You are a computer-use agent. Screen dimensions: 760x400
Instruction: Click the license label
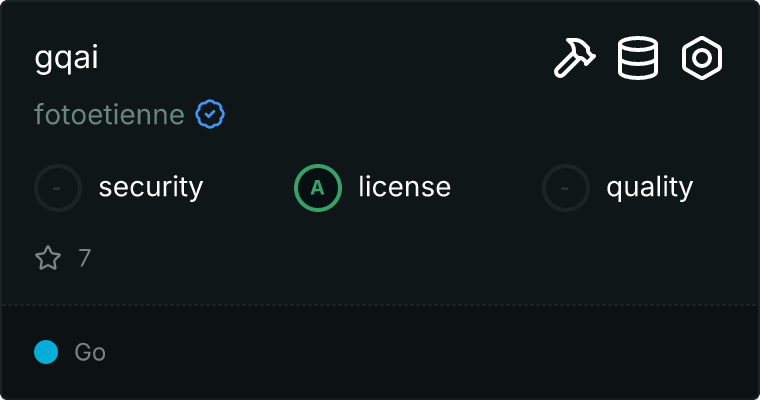(x=405, y=187)
